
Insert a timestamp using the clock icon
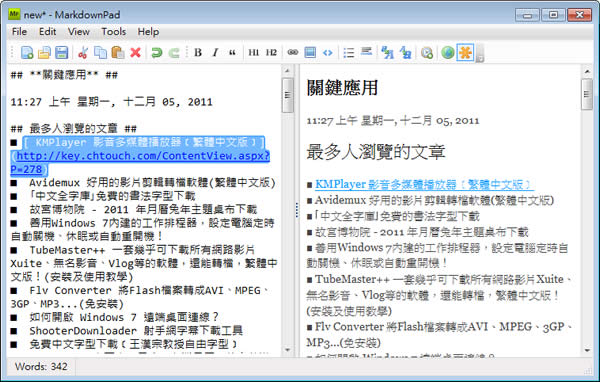427,52
